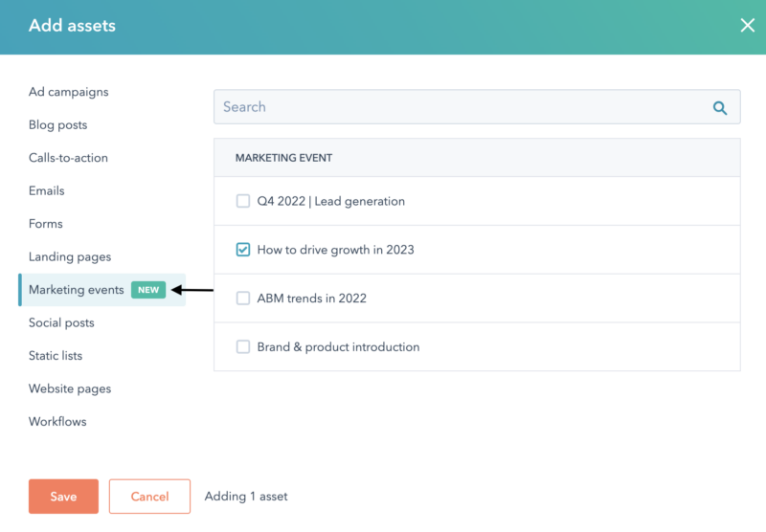The width and height of the screenshot is (766, 532).
Task: Show Landing pages assets
Action: 69,257
